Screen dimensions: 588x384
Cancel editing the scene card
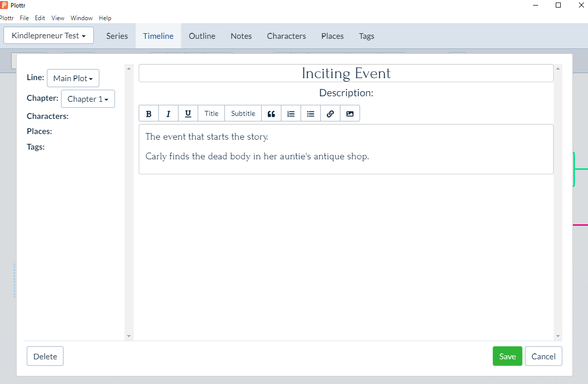point(544,356)
